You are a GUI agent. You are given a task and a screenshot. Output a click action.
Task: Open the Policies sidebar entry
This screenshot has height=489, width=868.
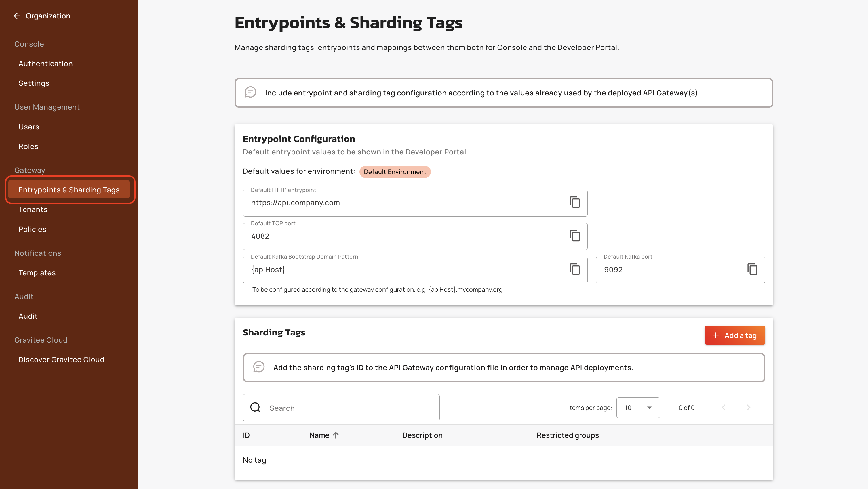(32, 229)
